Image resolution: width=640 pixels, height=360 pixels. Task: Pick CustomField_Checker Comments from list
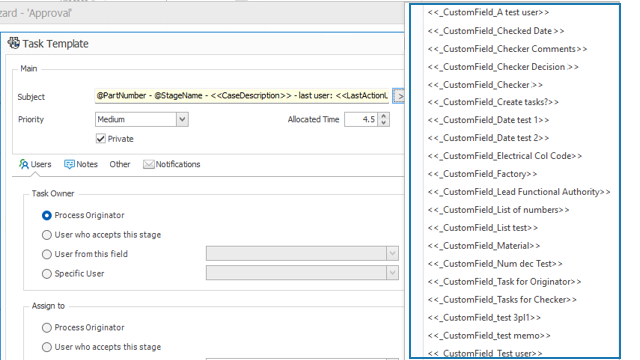[x=507, y=49]
